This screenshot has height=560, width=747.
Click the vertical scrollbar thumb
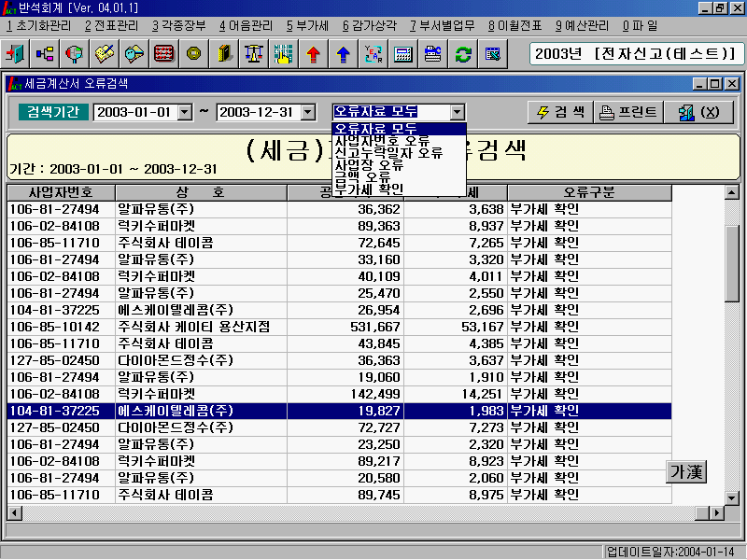731,263
